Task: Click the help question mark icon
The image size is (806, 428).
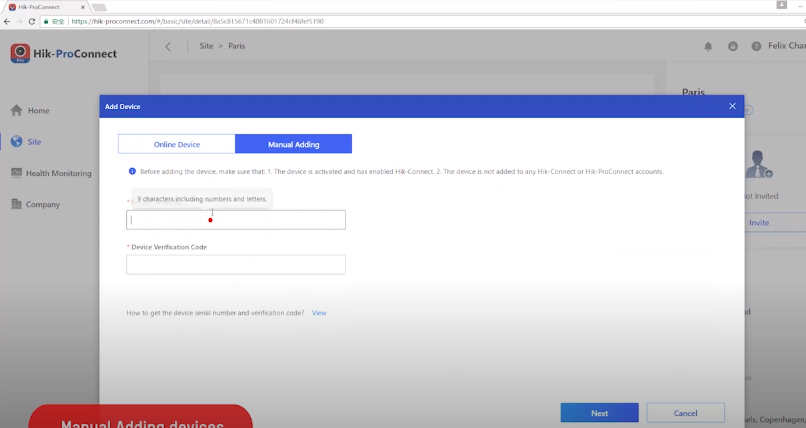Action: (x=756, y=46)
